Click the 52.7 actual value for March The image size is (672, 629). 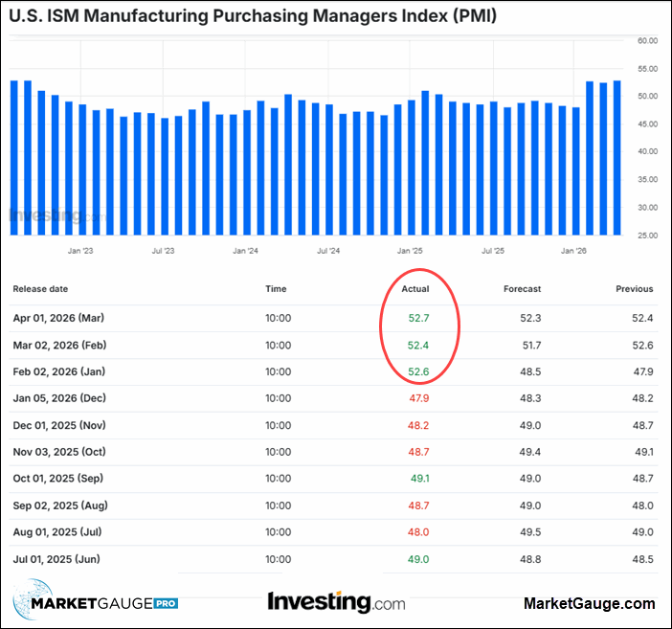click(x=415, y=318)
